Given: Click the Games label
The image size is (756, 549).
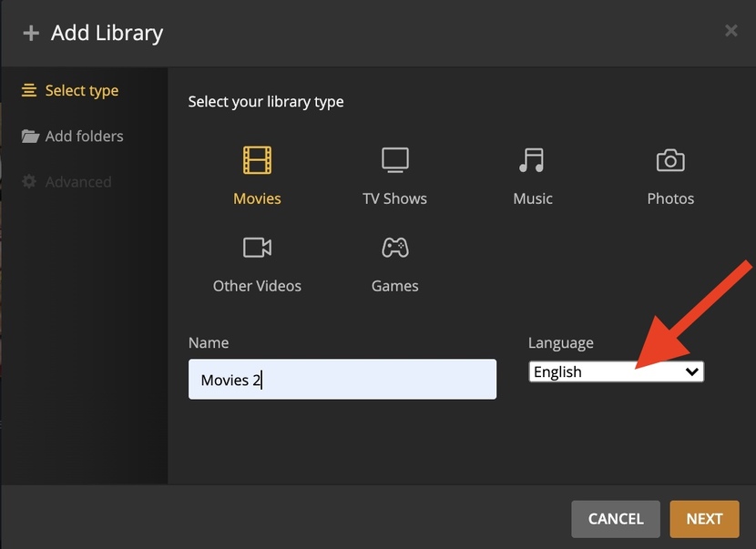Looking at the screenshot, I should click(x=395, y=286).
